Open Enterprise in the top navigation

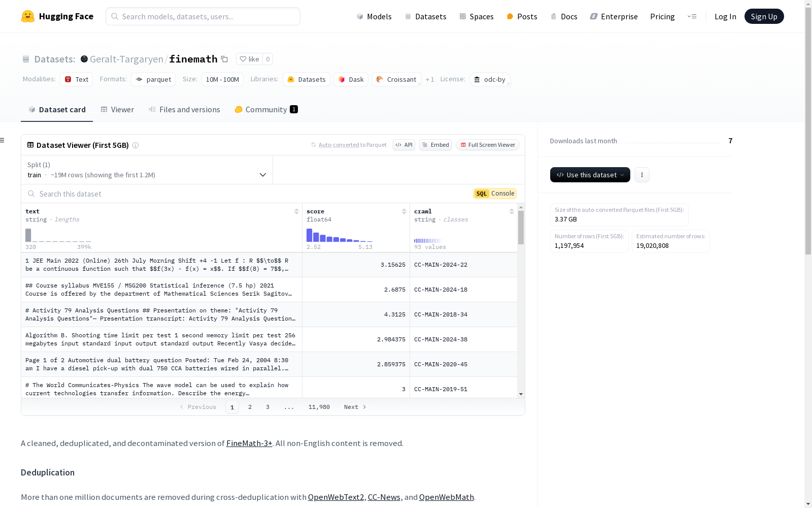tap(614, 16)
